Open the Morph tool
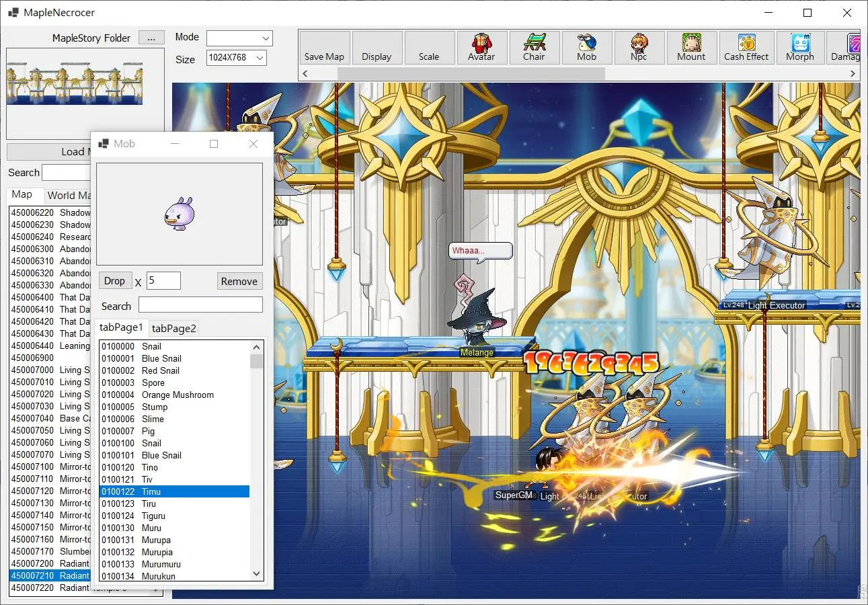The height and width of the screenshot is (605, 868). [800, 48]
